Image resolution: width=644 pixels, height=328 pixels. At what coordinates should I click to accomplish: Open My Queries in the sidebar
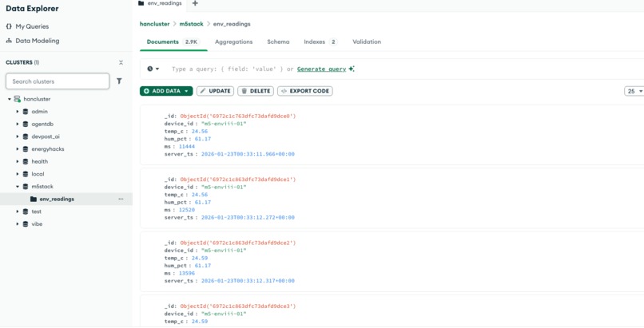[x=32, y=26]
